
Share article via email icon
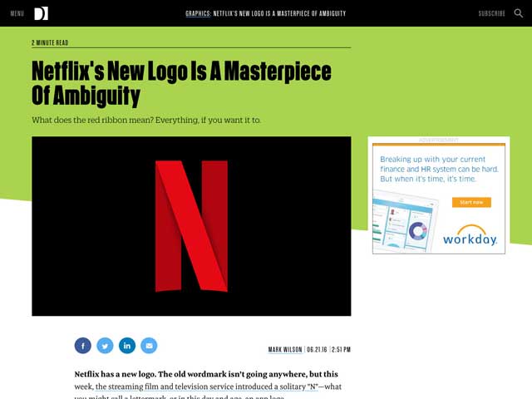click(x=149, y=346)
